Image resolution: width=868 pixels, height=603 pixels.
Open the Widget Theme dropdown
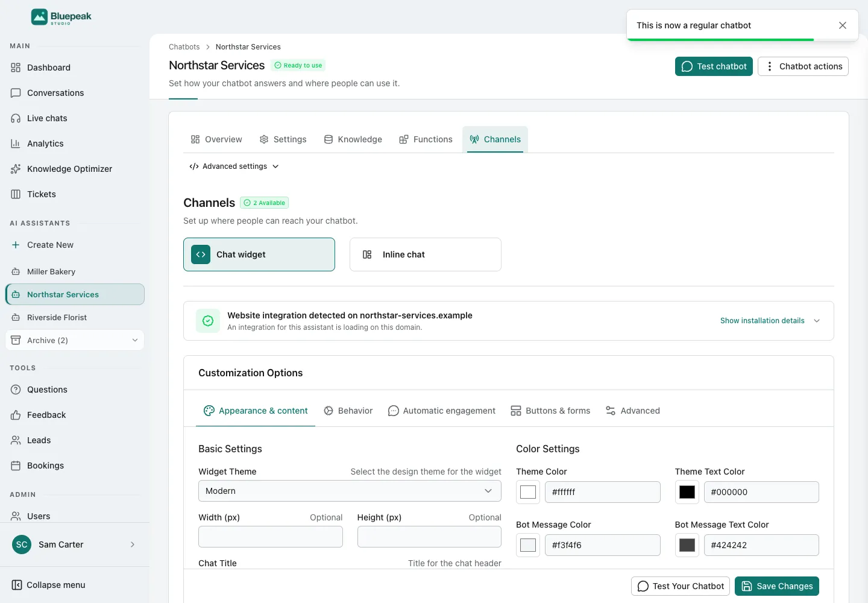(350, 491)
